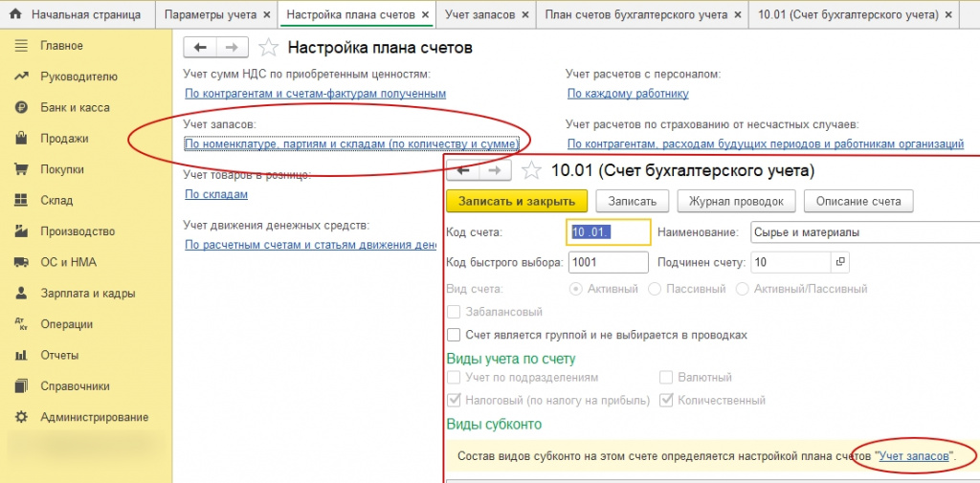Click the Записать и закрыть button
The height and width of the screenshot is (483, 980).
517,201
